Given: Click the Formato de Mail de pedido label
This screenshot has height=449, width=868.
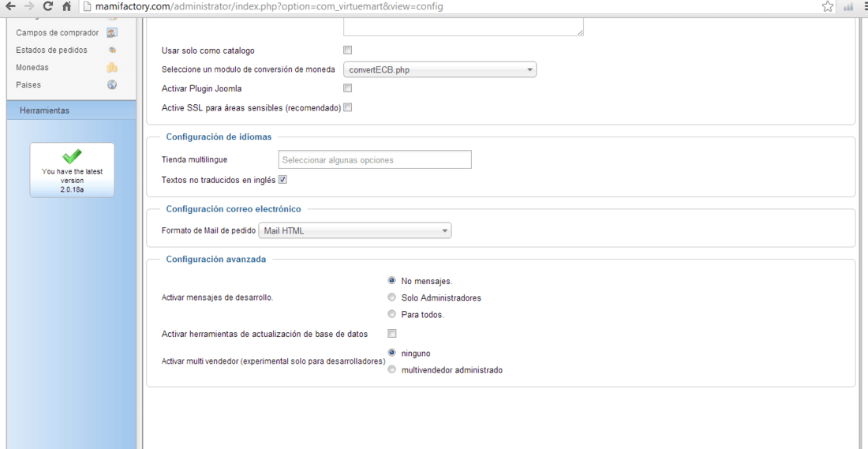Looking at the screenshot, I should 208,231.
